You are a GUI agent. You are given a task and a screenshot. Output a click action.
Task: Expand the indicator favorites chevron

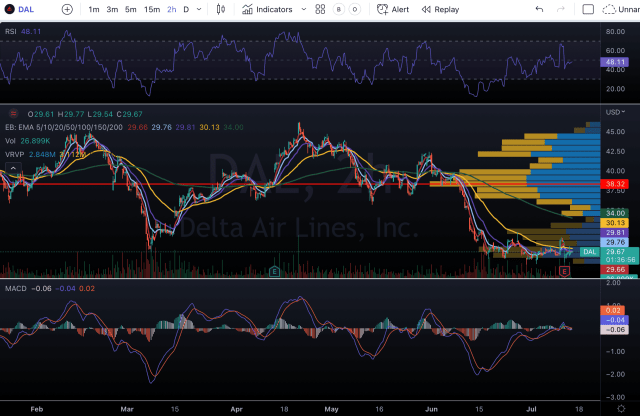click(x=304, y=9)
